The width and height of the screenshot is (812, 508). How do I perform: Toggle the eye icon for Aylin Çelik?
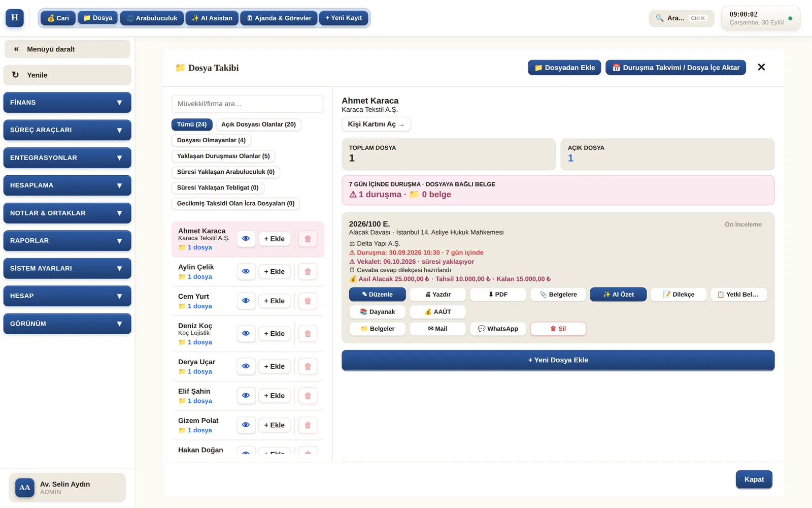click(246, 272)
